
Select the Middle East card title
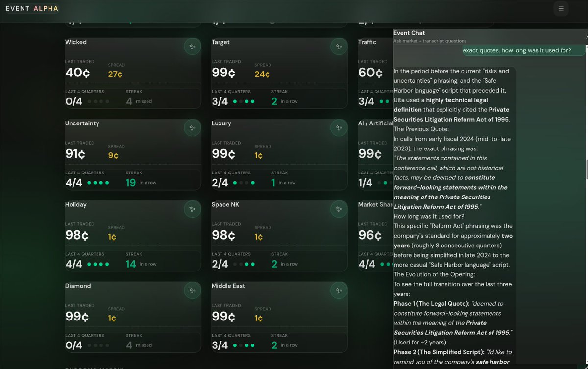228,286
